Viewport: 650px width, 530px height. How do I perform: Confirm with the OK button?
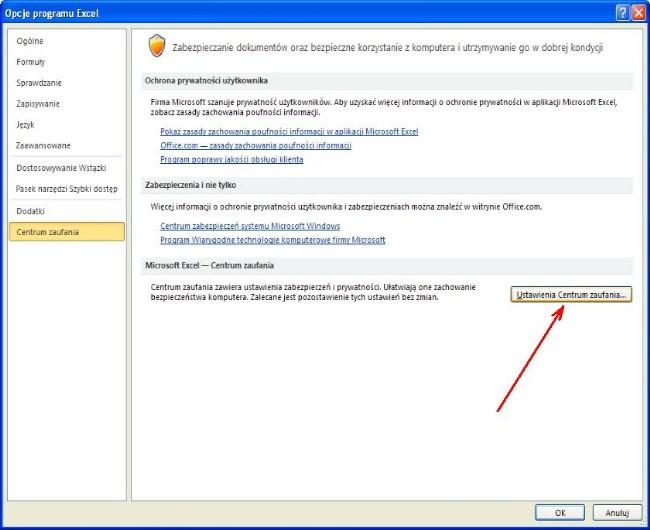click(x=560, y=513)
